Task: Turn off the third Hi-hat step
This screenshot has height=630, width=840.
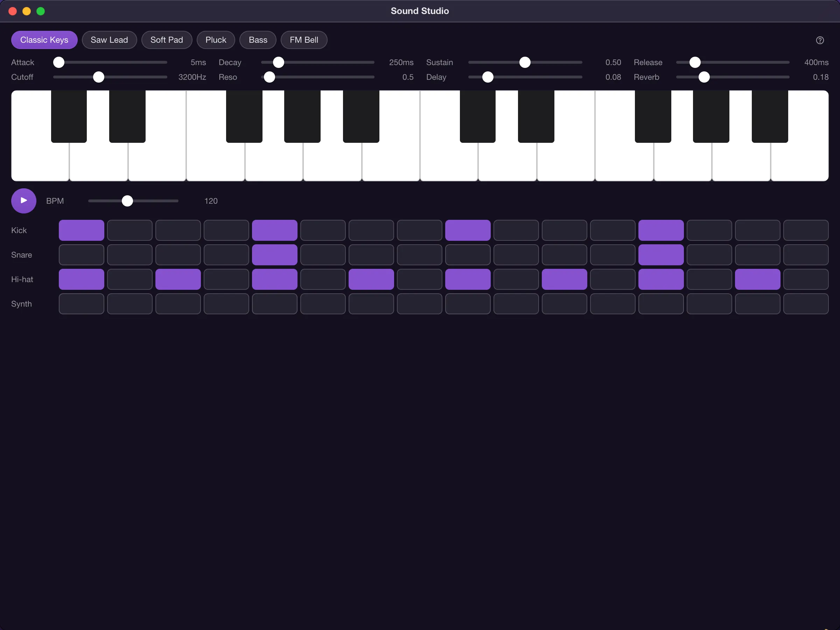Action: (x=178, y=279)
